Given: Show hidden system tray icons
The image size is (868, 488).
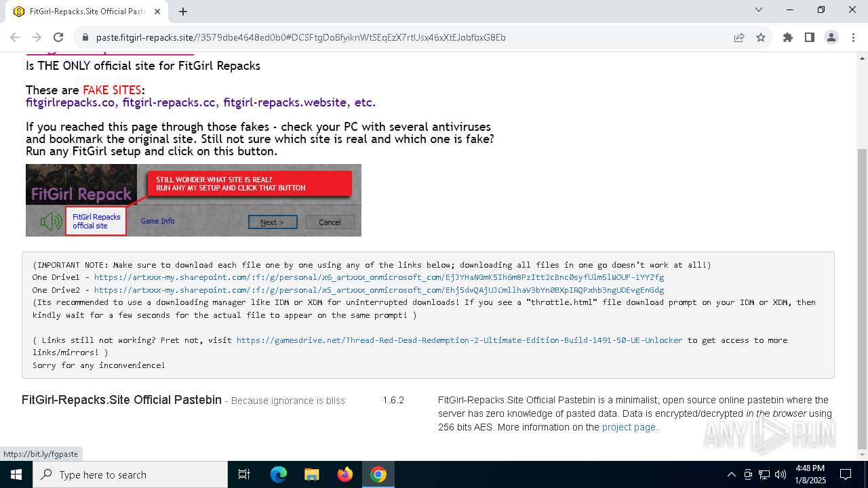Looking at the screenshot, I should 731,474.
